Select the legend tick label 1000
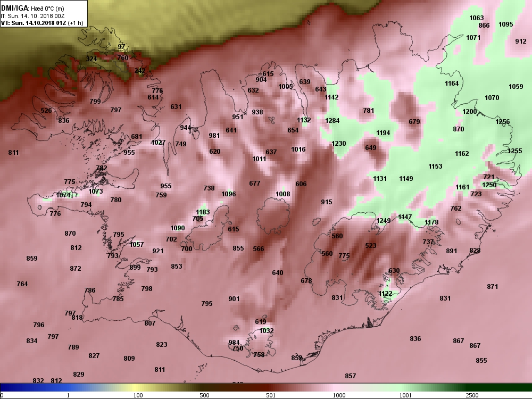 [339, 395]
